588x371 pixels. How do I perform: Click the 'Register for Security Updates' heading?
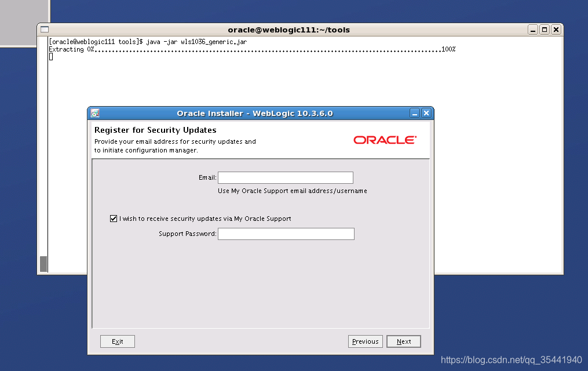tap(155, 130)
